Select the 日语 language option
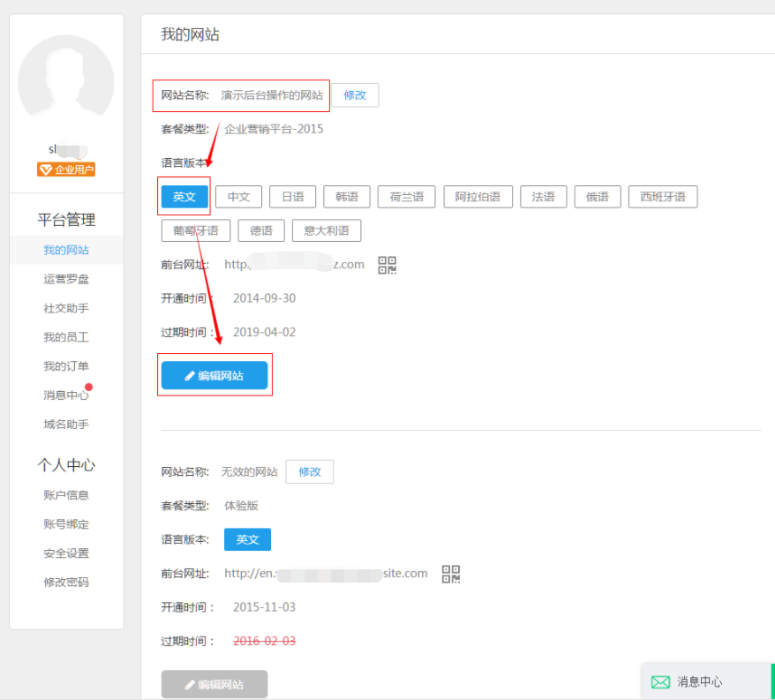The image size is (775, 700). (x=292, y=196)
